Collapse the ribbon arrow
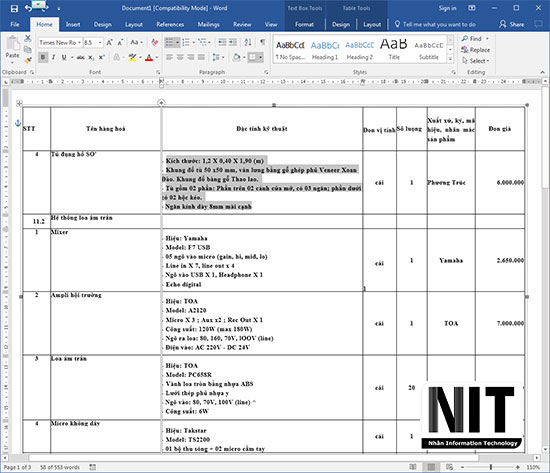The height and width of the screenshot is (473, 550). click(542, 72)
